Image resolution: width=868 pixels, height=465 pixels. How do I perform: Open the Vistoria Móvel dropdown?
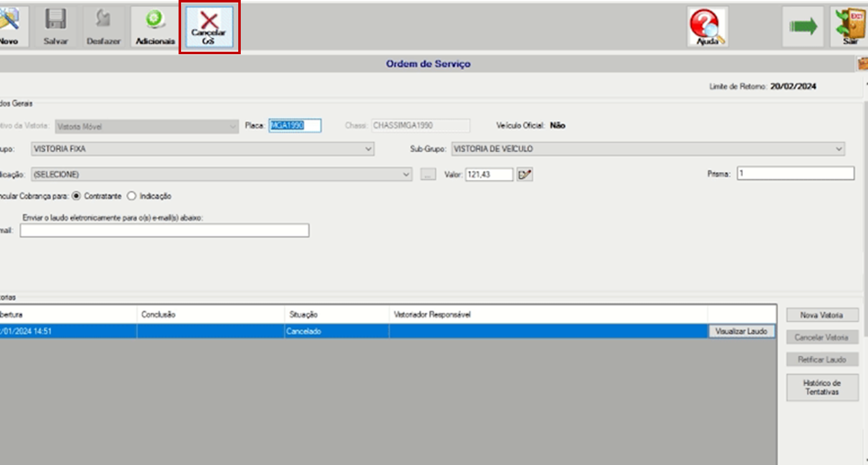pyautogui.click(x=147, y=126)
